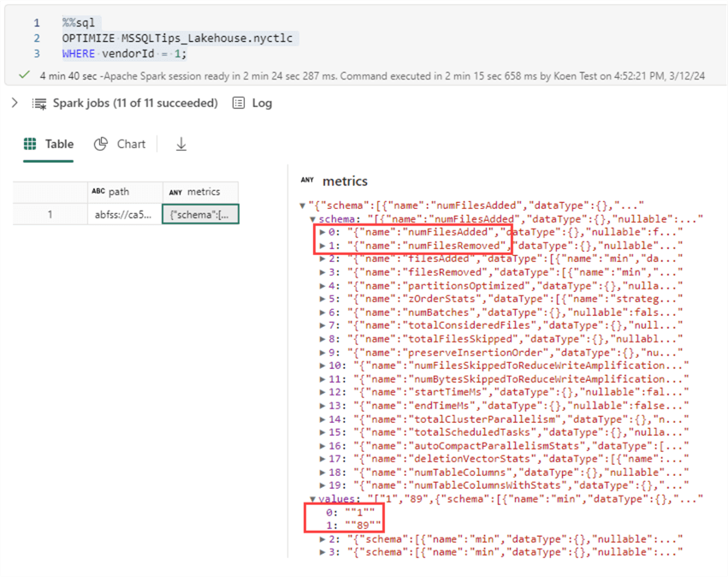Click the Chart pie icon
The height and width of the screenshot is (577, 728).
click(x=101, y=144)
